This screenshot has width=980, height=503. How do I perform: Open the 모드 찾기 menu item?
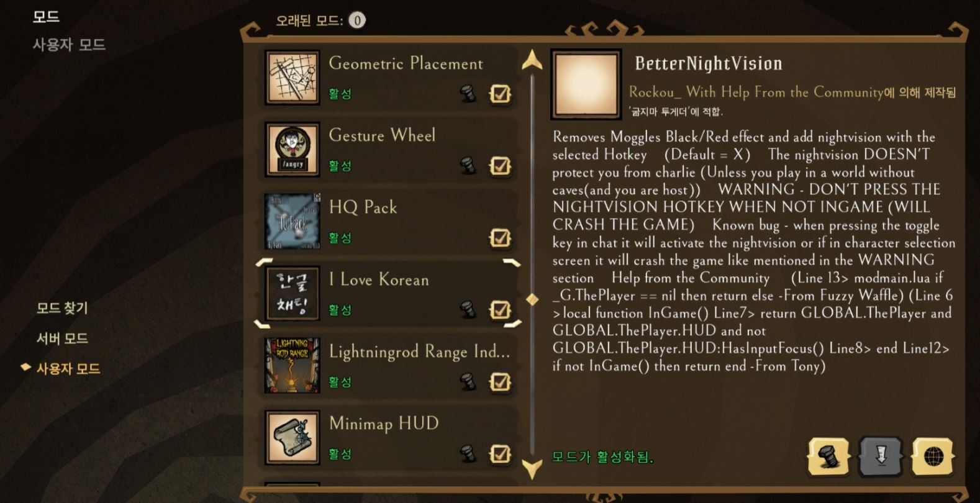coord(62,308)
